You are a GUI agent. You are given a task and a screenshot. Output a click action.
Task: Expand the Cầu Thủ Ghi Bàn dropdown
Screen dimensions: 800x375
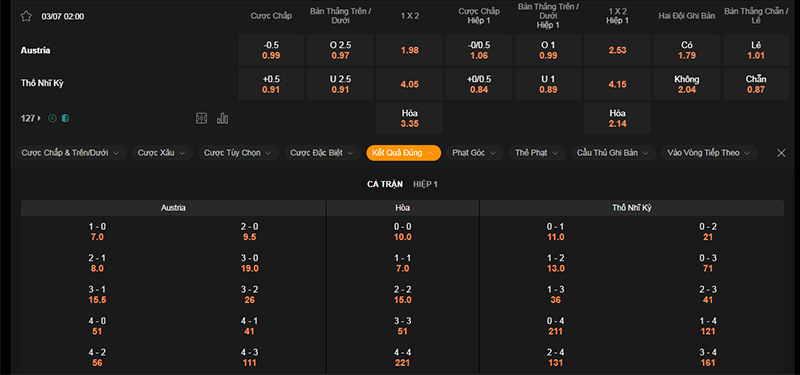(613, 153)
